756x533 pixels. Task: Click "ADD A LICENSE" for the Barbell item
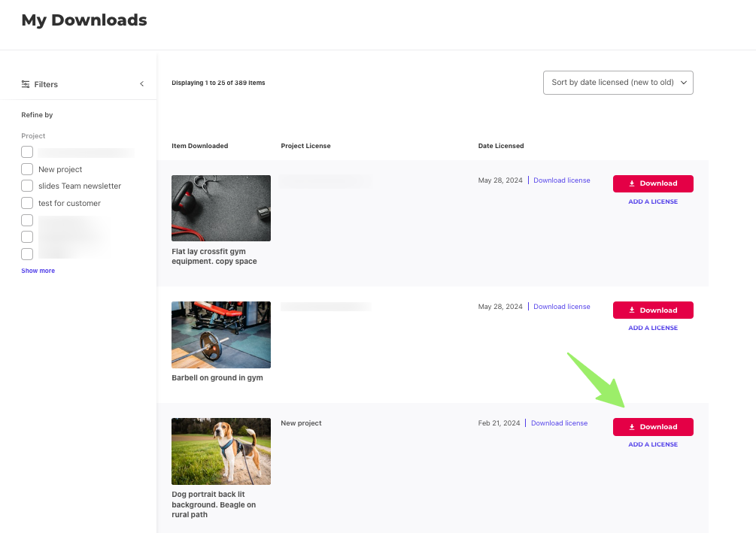point(651,328)
